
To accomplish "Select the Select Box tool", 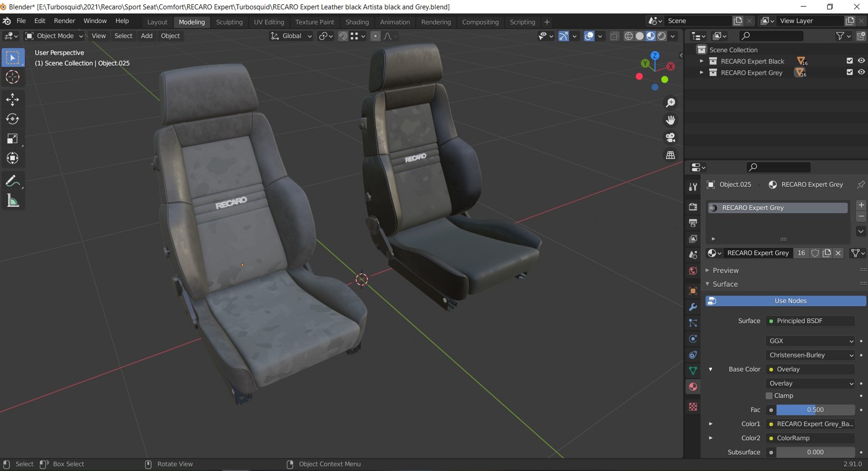I will click(13, 57).
